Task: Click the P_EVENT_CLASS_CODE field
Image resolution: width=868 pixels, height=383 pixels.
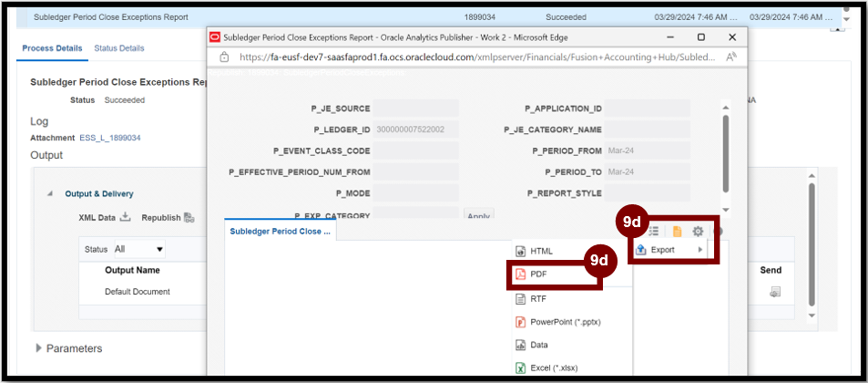Action: tap(415, 150)
